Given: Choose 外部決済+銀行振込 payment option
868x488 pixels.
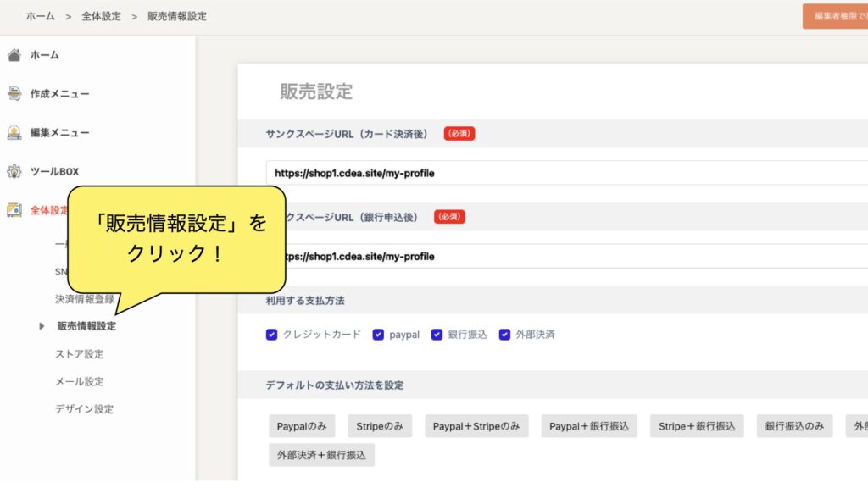Looking at the screenshot, I should pyautogui.click(x=321, y=455).
